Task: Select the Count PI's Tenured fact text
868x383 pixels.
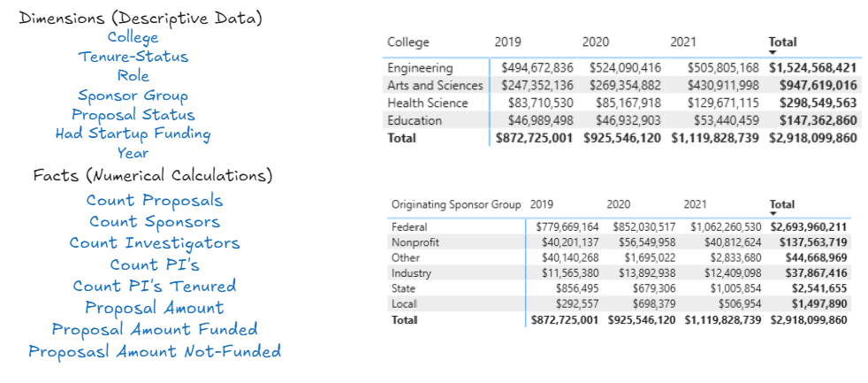Action: pos(155,286)
